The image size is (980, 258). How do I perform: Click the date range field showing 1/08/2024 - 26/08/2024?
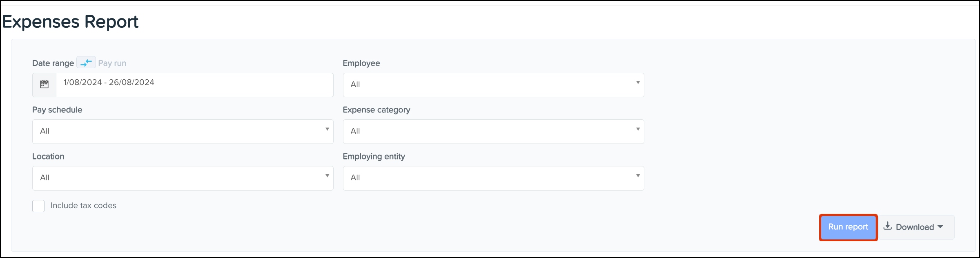pos(194,85)
